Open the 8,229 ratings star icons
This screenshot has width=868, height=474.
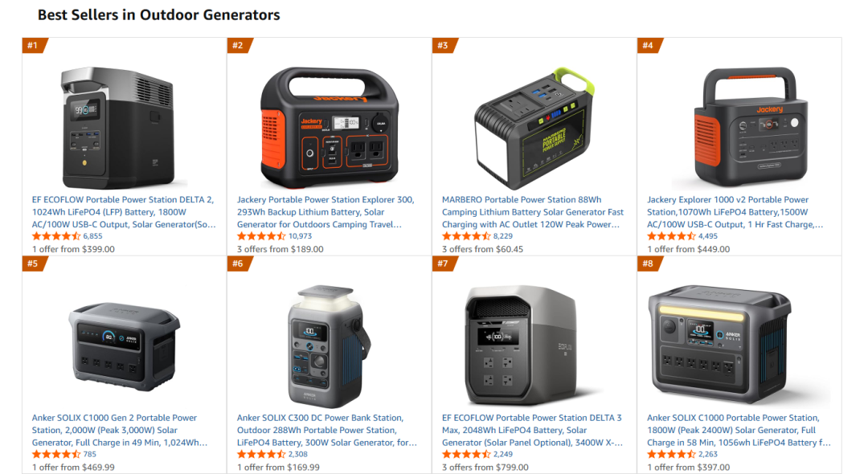point(466,236)
